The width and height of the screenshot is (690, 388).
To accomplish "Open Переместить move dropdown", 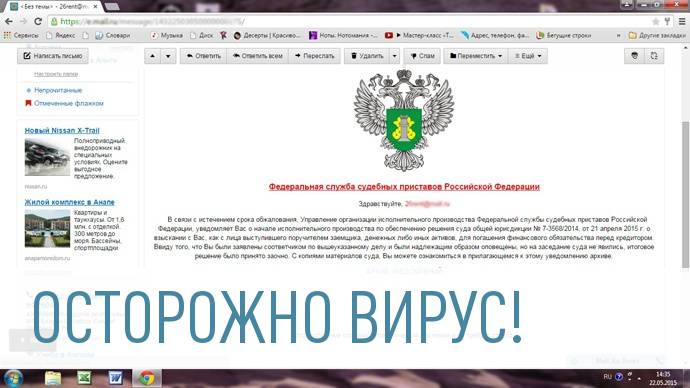I will point(476,56).
